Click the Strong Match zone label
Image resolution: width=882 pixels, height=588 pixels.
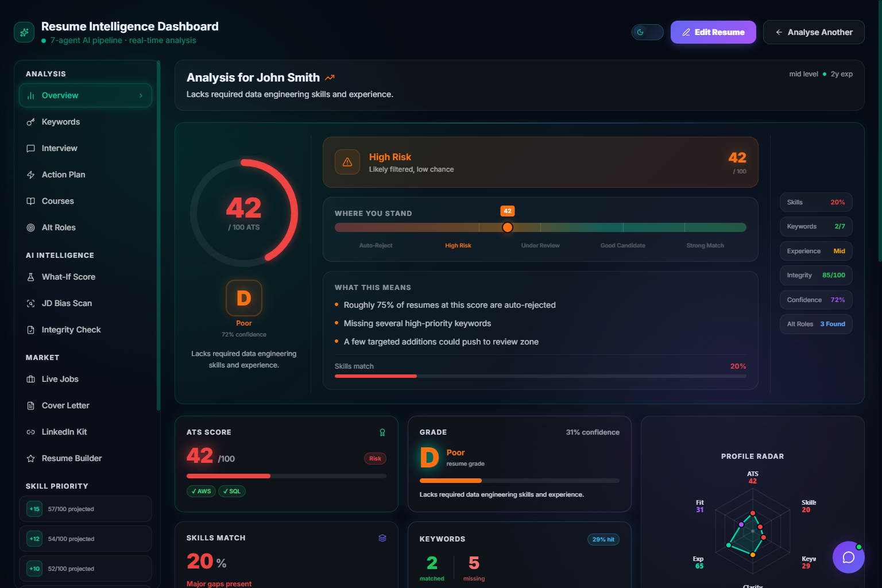705,245
